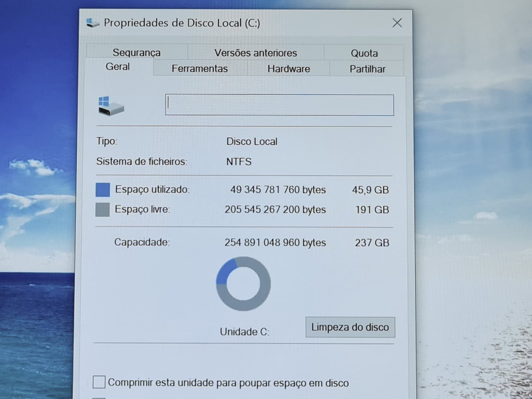Click the "Disco Local" type value
The height and width of the screenshot is (399, 532).
(252, 142)
